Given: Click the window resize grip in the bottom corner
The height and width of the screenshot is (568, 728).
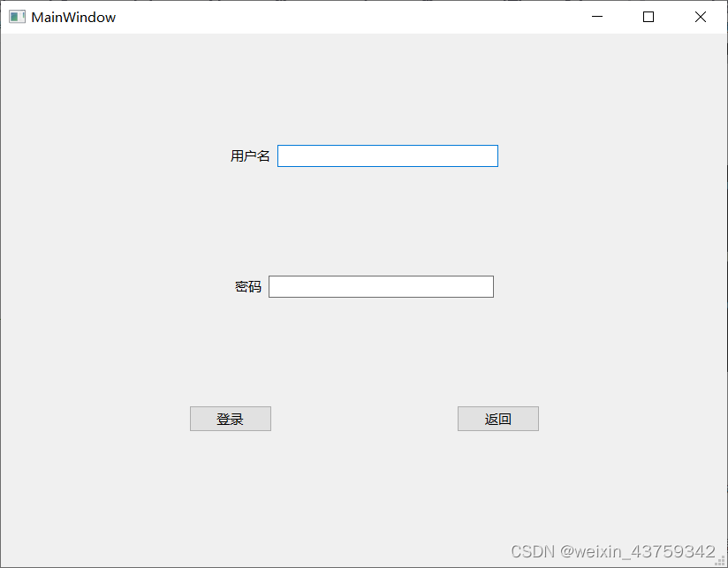Looking at the screenshot, I should click(720, 560).
